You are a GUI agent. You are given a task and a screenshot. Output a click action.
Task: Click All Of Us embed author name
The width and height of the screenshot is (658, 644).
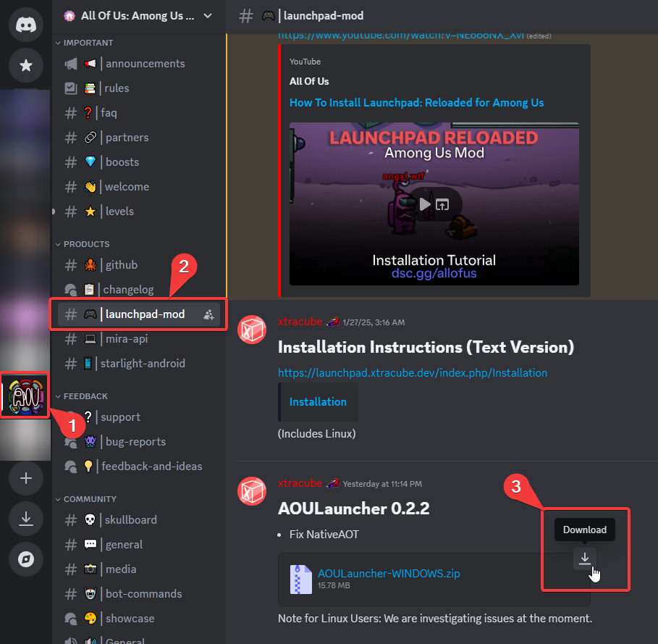pyautogui.click(x=309, y=81)
